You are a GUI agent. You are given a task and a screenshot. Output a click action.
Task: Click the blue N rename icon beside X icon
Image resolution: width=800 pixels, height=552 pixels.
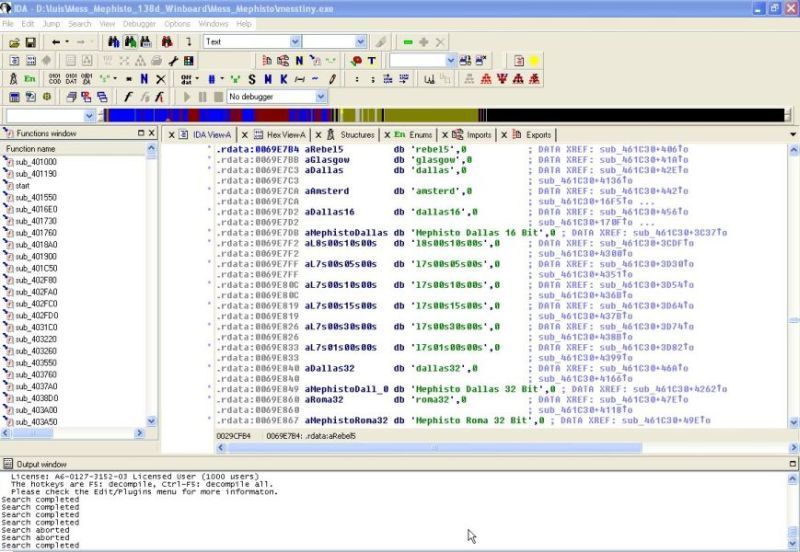[x=144, y=79]
